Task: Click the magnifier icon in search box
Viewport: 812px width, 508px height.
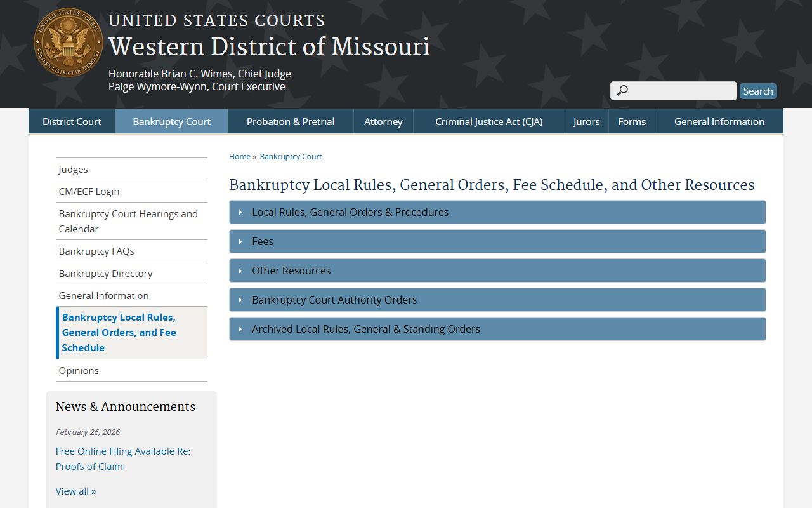Action: point(622,91)
